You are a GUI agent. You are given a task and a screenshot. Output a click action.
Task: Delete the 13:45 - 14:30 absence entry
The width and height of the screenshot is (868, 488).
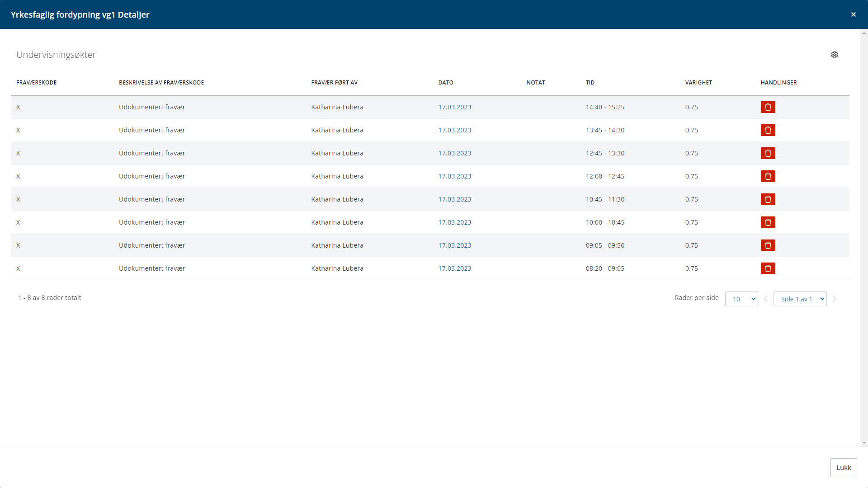768,130
